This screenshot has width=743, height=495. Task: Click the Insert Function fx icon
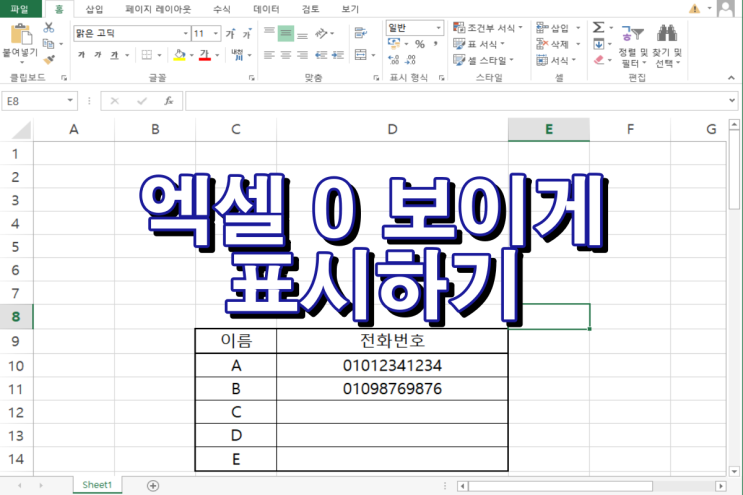169,101
